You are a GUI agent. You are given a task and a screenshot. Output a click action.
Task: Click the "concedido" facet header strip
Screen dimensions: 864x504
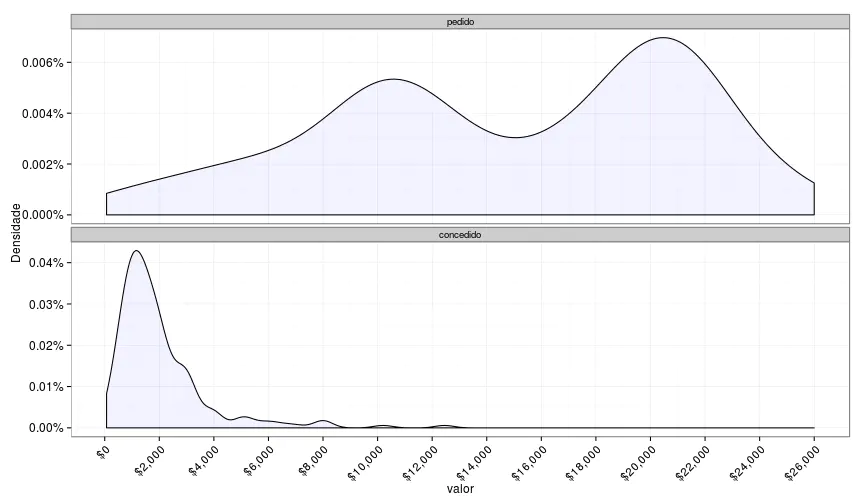460,234
